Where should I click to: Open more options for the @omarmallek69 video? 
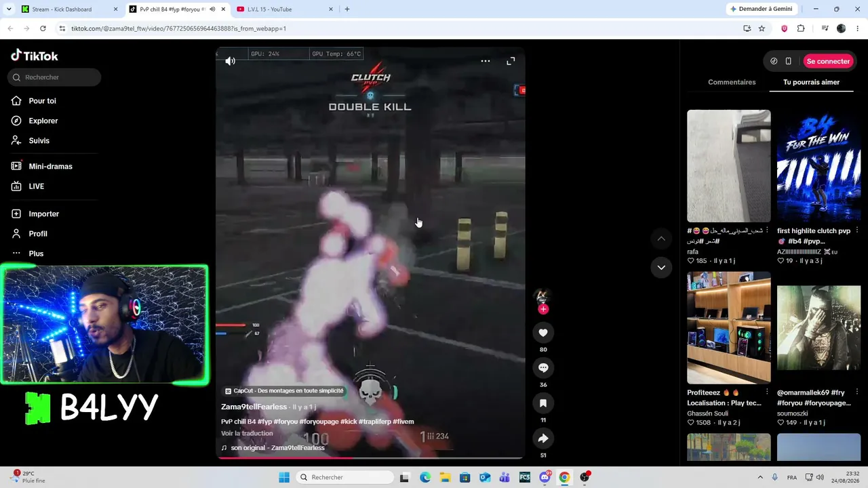click(x=857, y=392)
